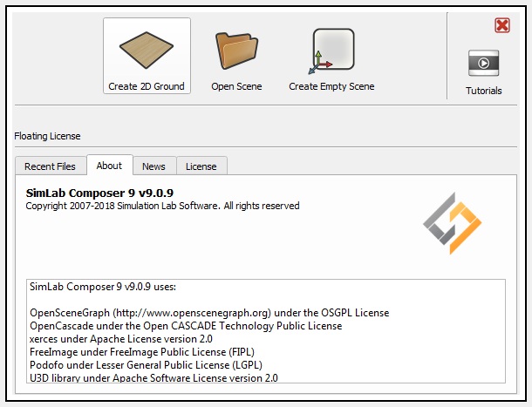Viewport: 532px width, 407px height.
Task: Click the "Open Scene" text label
Action: click(236, 87)
